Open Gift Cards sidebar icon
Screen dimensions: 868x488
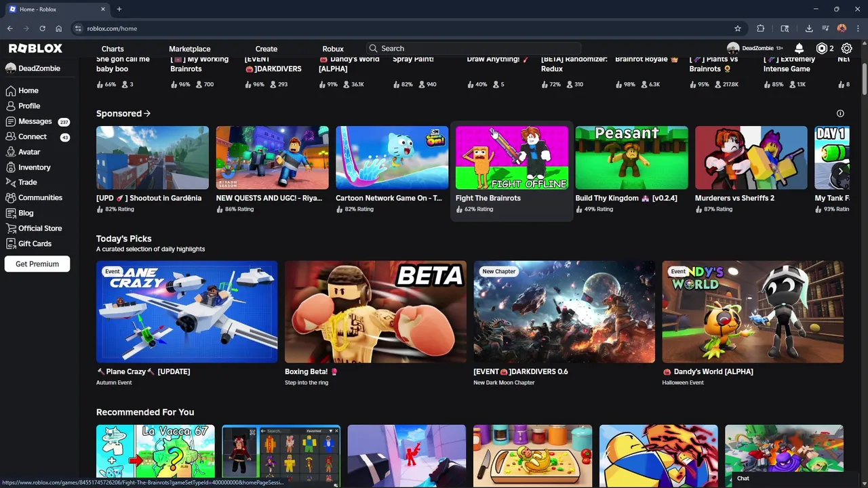[10, 243]
